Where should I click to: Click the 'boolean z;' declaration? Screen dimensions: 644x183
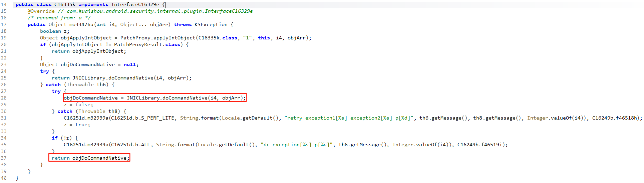tap(55, 31)
